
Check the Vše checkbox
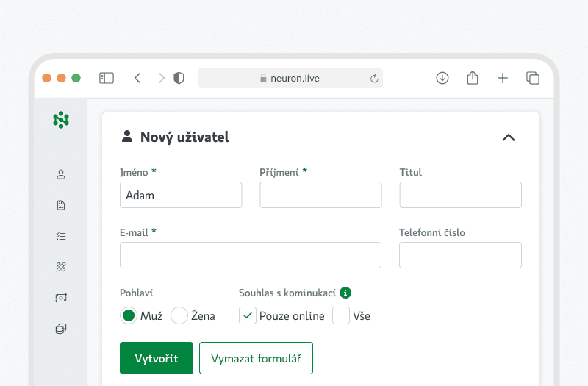341,315
